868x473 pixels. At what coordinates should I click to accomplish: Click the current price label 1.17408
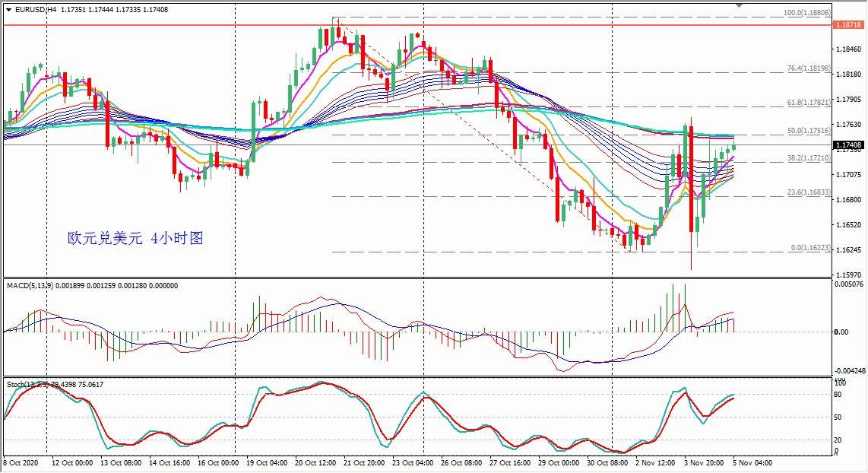[848, 145]
